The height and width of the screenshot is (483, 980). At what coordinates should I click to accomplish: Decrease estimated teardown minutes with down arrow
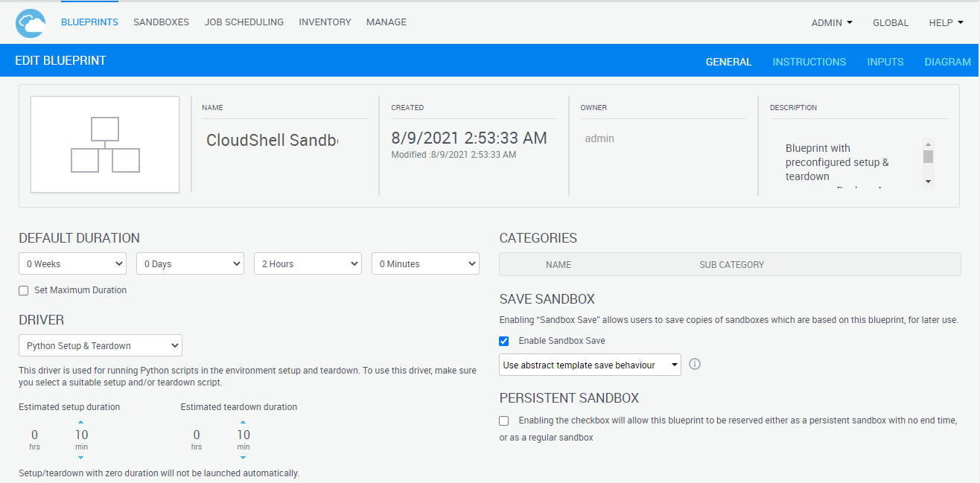tap(244, 458)
